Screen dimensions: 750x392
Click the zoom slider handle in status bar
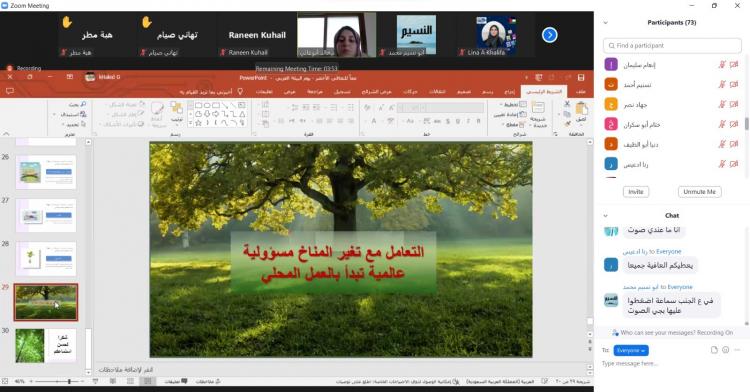(x=69, y=381)
